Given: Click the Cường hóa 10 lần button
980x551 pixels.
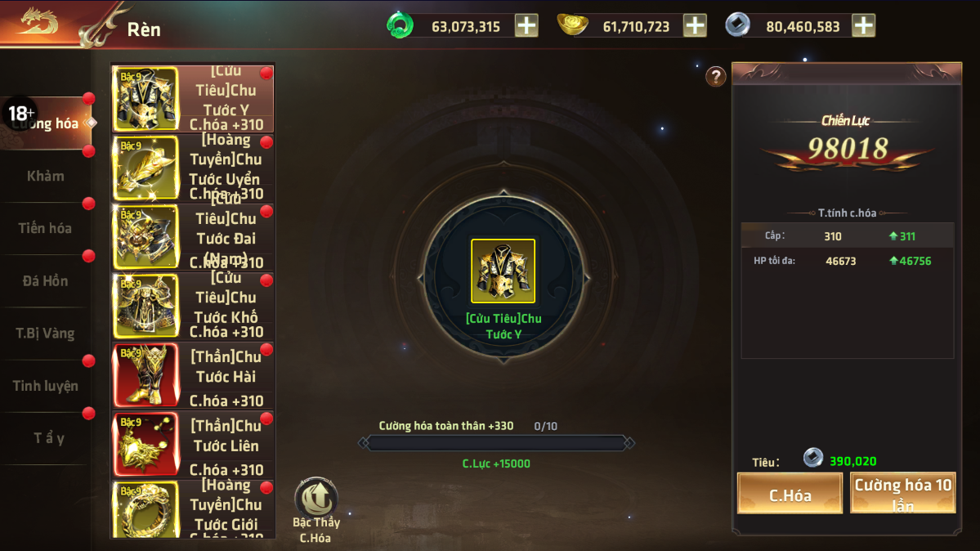Looking at the screenshot, I should tap(903, 494).
